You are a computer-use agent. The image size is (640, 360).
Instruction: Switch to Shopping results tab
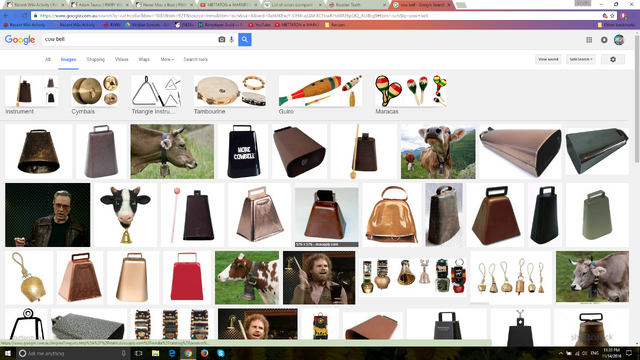[x=96, y=59]
